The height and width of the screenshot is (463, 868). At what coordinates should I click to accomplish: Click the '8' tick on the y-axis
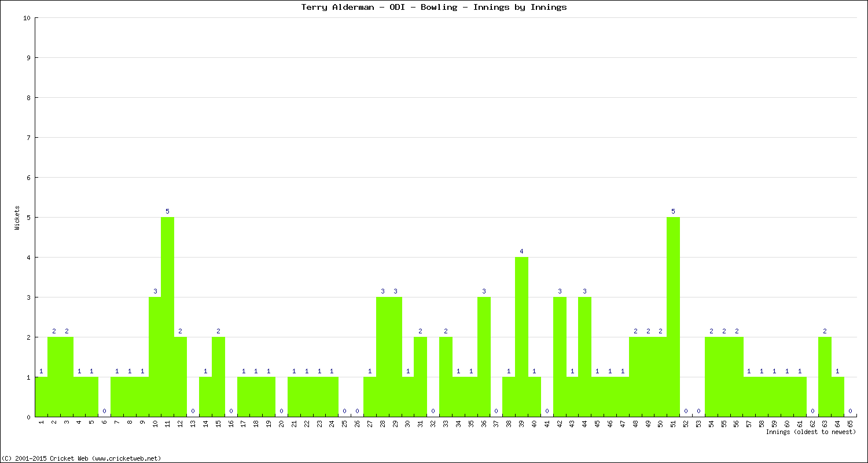point(28,98)
